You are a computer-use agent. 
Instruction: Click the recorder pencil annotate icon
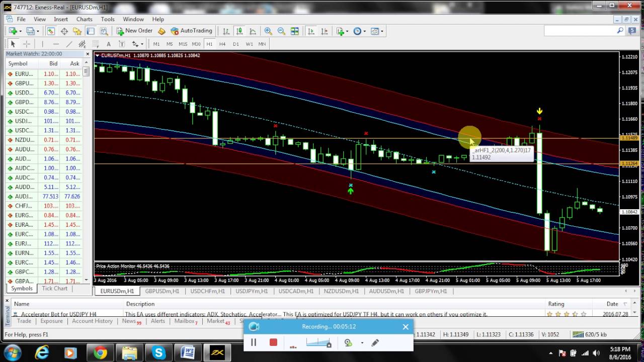point(375,343)
